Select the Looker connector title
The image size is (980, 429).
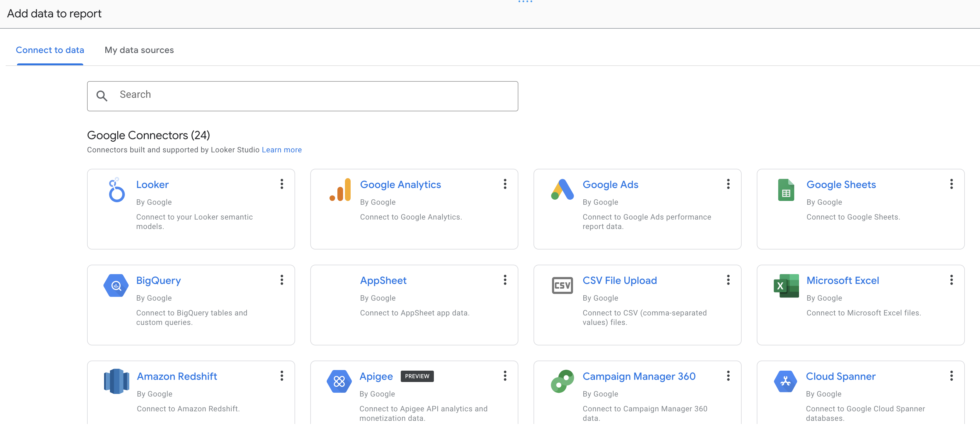[x=152, y=185]
